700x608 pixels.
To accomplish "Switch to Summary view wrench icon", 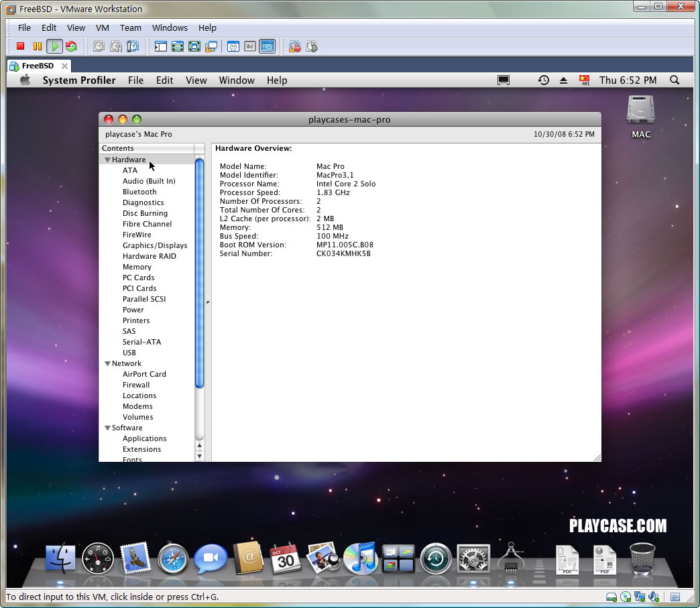I will [233, 46].
